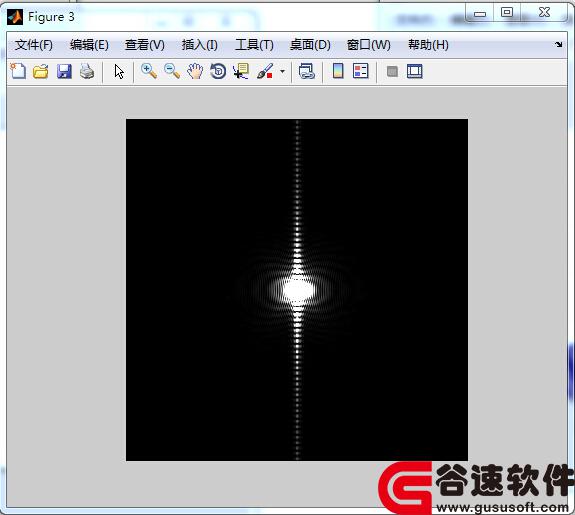Open a file with the folder icon
The width and height of the screenshot is (575, 515).
pos(41,71)
